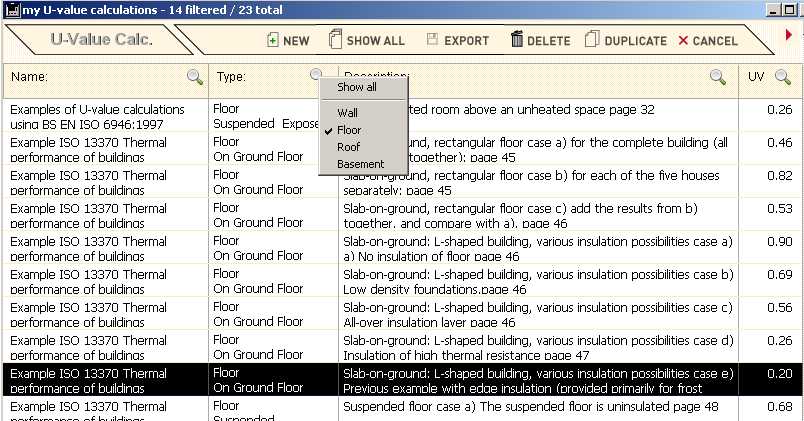Click the window title bar app icon
The height and width of the screenshot is (421, 804).
[12, 10]
